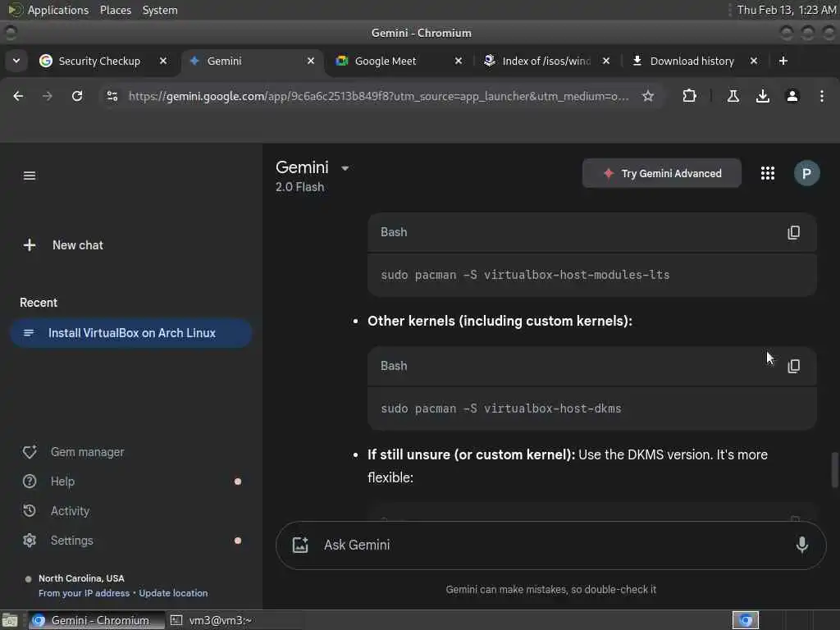Click the 'sudo pacman -S virtualbox-host-dkms' command text
840x630 pixels.
point(501,409)
